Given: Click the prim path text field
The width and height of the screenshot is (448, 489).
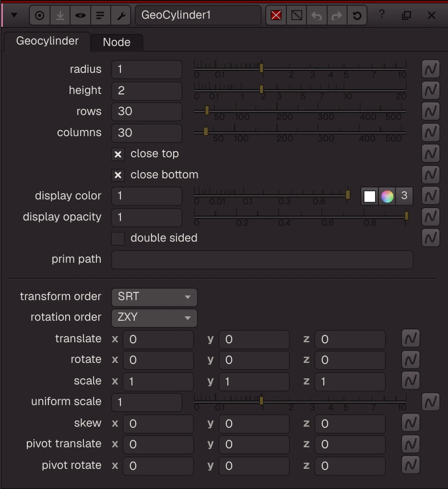Looking at the screenshot, I should point(262,260).
